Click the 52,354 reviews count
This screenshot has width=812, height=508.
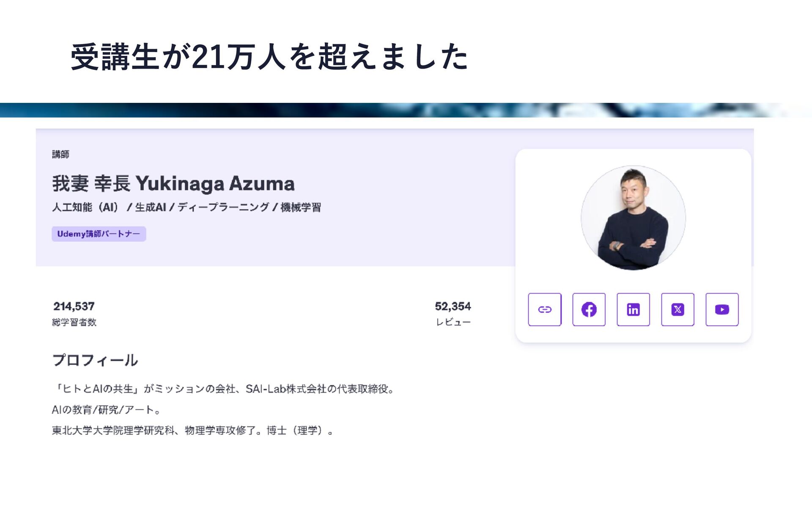click(x=453, y=306)
